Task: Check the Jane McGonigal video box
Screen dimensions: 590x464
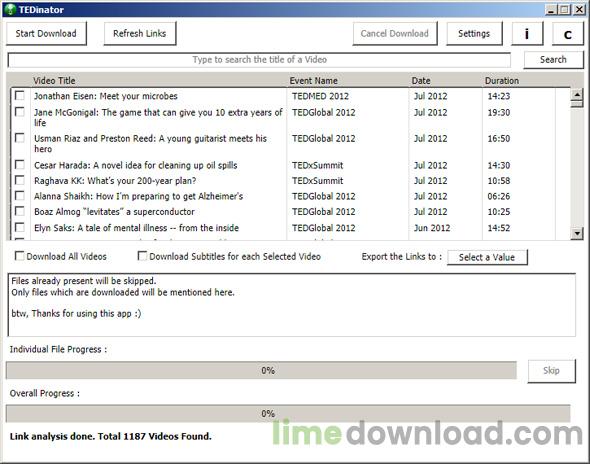Action: click(20, 112)
